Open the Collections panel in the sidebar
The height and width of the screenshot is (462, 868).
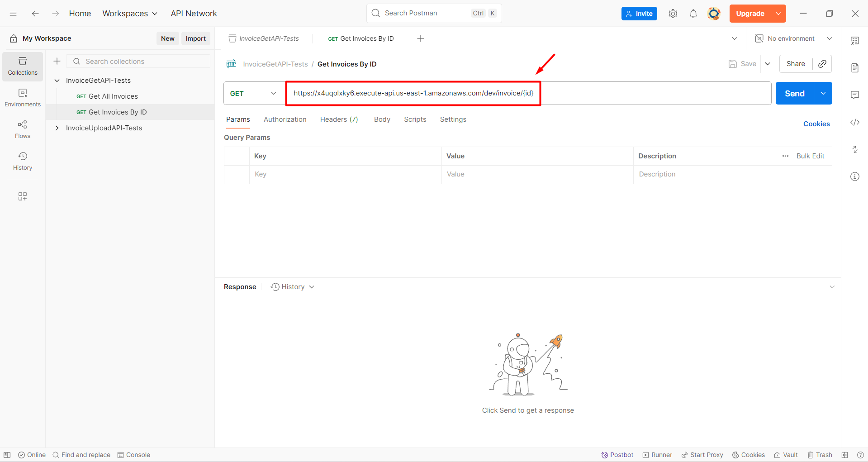22,66
